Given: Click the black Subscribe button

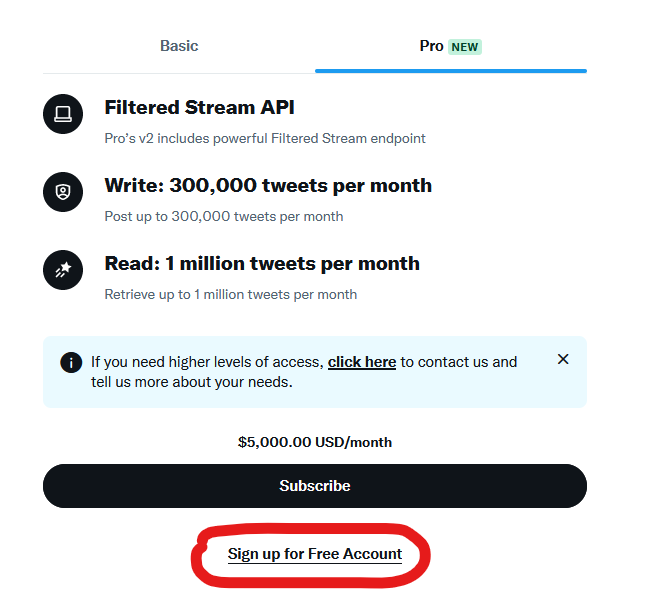Looking at the screenshot, I should (315, 486).
